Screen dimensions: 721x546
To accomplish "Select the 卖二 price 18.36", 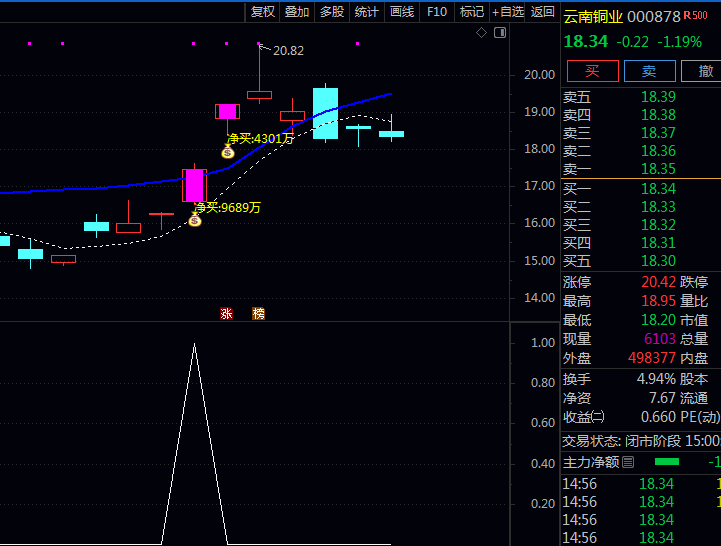I will click(658, 150).
